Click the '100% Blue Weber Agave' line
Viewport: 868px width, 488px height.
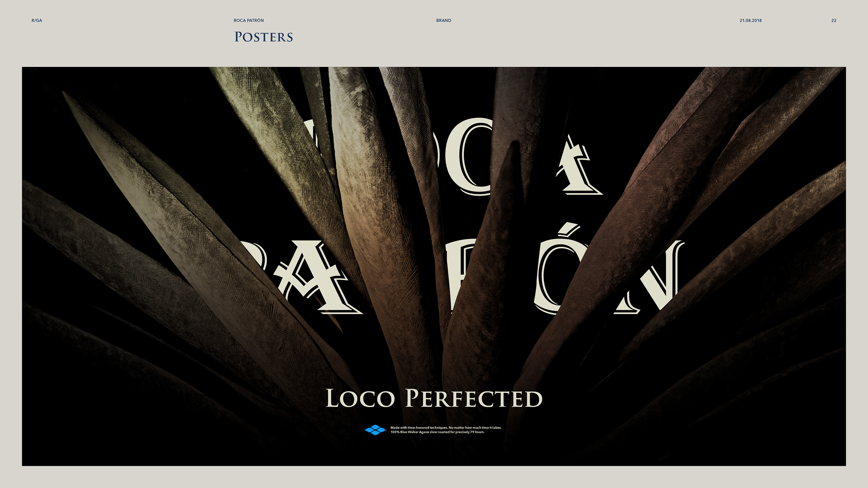click(x=437, y=432)
